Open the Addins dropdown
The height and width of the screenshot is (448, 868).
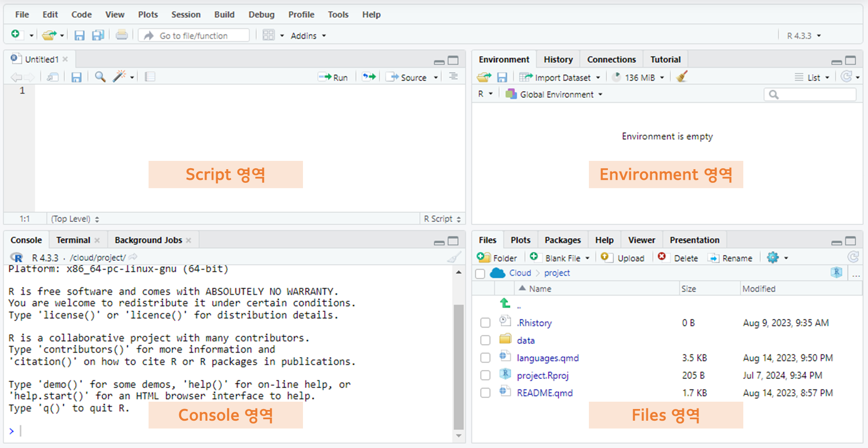click(x=308, y=36)
